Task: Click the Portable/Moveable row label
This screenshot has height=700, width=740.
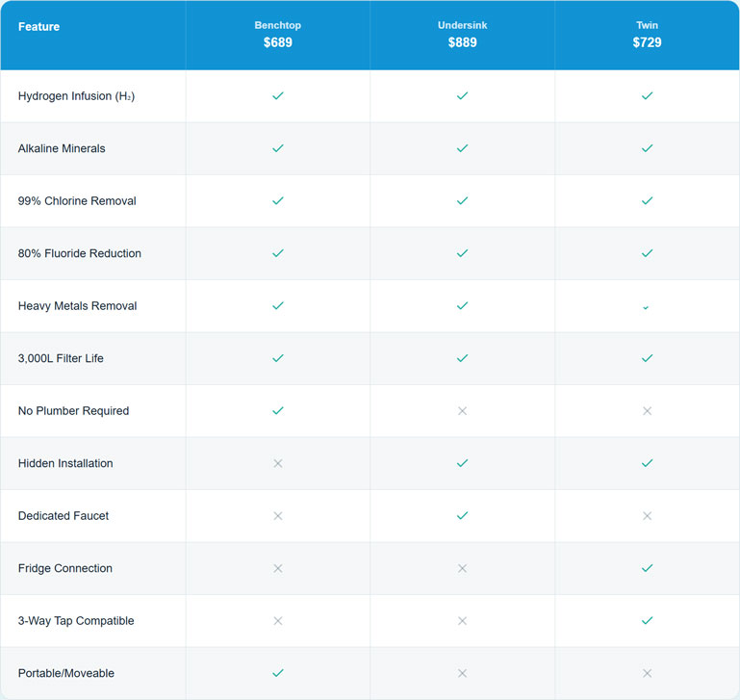Action: (x=65, y=673)
